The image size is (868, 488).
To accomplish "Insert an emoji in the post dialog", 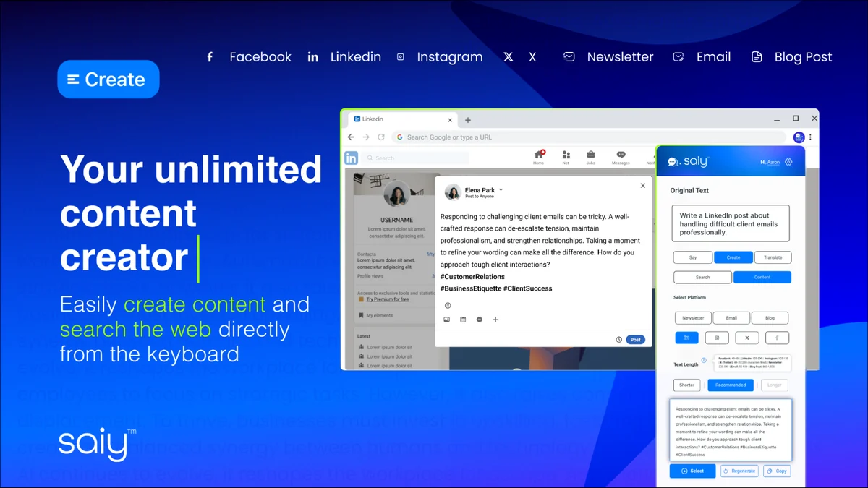I will pyautogui.click(x=448, y=306).
